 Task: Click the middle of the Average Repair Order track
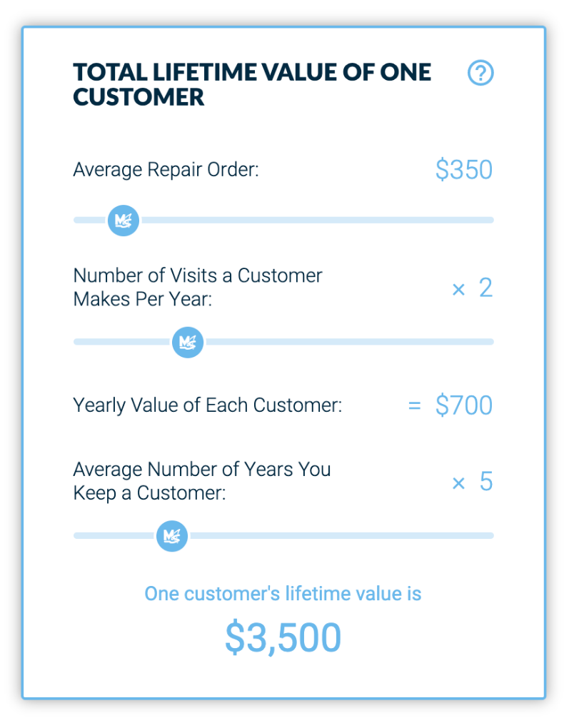[x=283, y=220]
